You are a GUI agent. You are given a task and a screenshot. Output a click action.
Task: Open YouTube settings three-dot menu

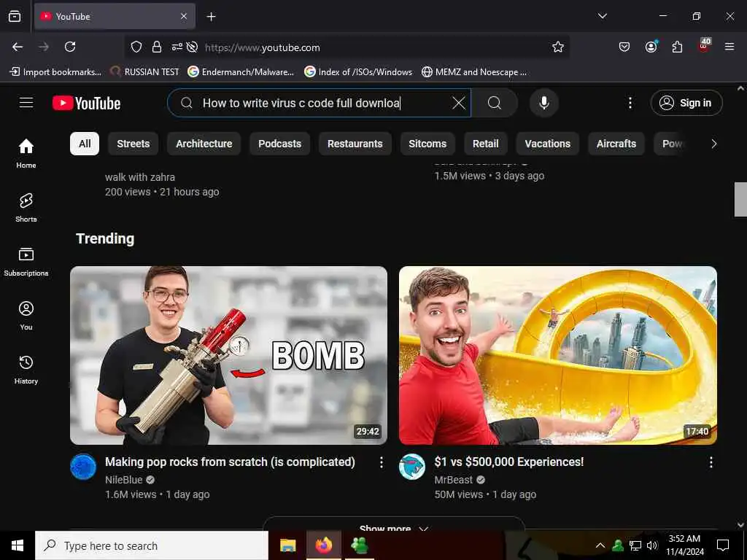point(630,103)
